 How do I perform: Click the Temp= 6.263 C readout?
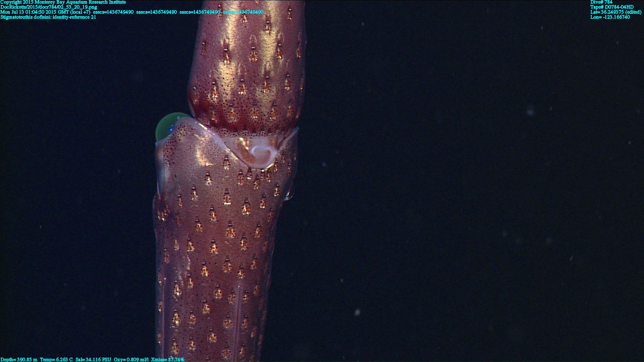click(x=56, y=359)
